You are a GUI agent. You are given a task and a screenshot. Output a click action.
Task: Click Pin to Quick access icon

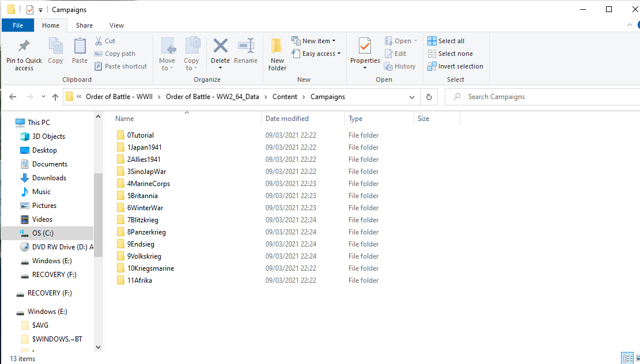(24, 46)
